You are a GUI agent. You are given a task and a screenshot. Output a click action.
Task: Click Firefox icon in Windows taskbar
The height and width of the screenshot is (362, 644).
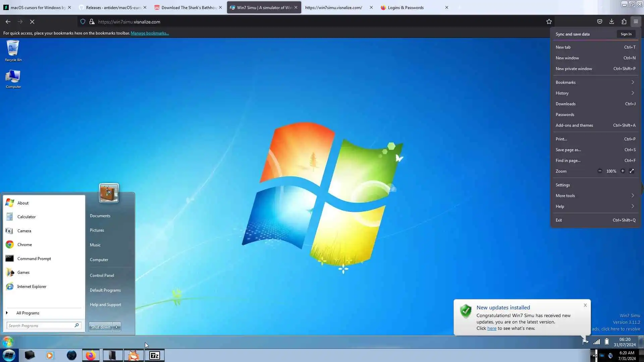91,355
